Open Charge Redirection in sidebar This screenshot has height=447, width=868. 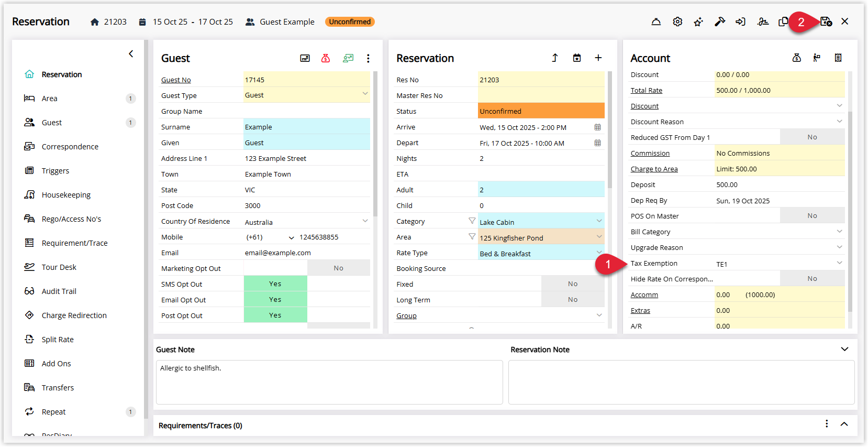[x=74, y=315]
